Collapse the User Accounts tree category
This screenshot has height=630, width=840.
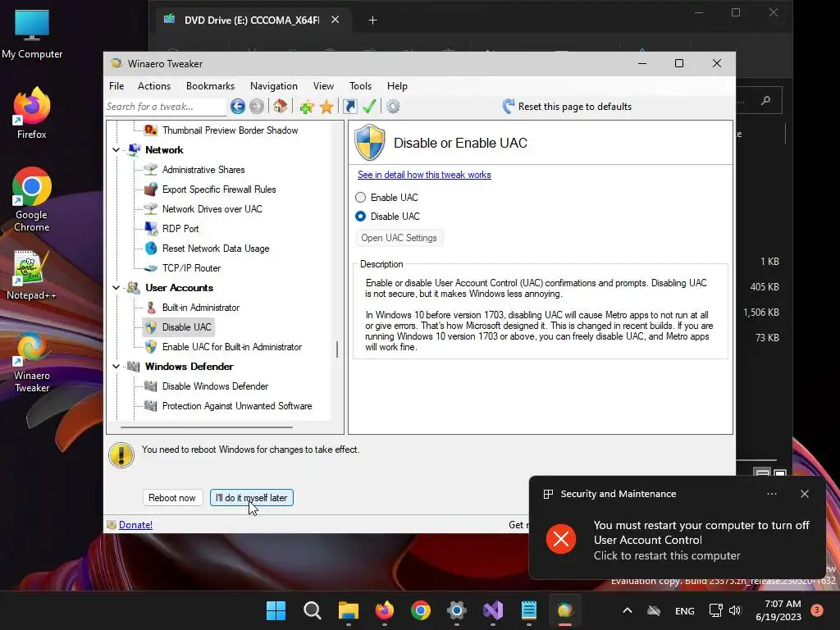116,288
